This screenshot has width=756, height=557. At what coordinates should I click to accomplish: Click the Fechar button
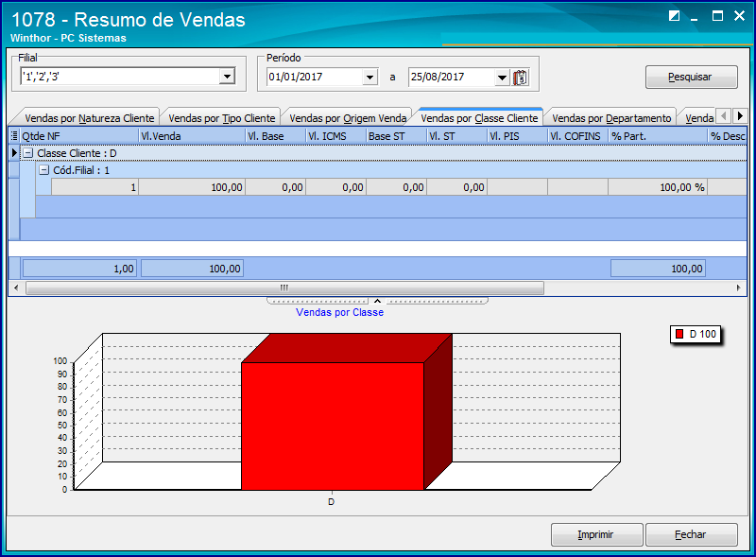692,534
